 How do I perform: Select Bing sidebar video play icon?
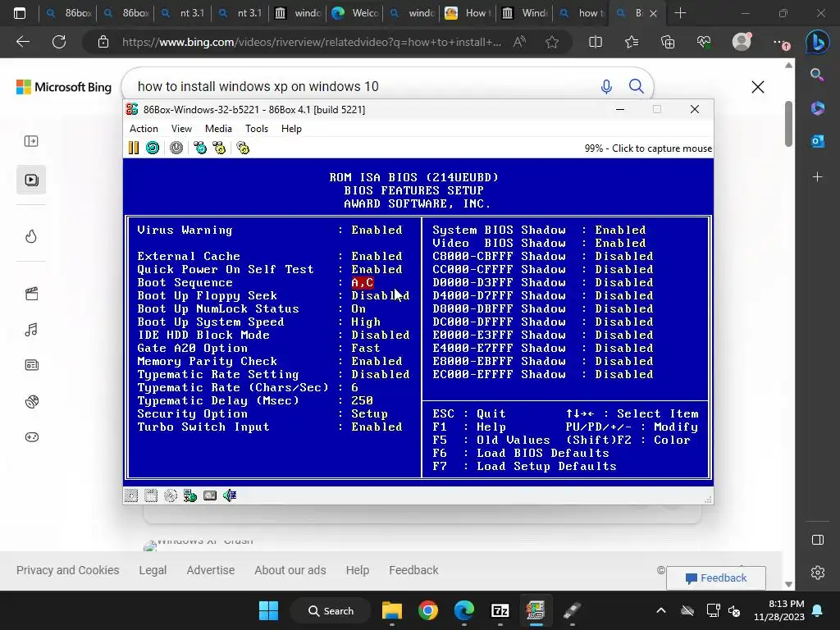[x=31, y=180]
